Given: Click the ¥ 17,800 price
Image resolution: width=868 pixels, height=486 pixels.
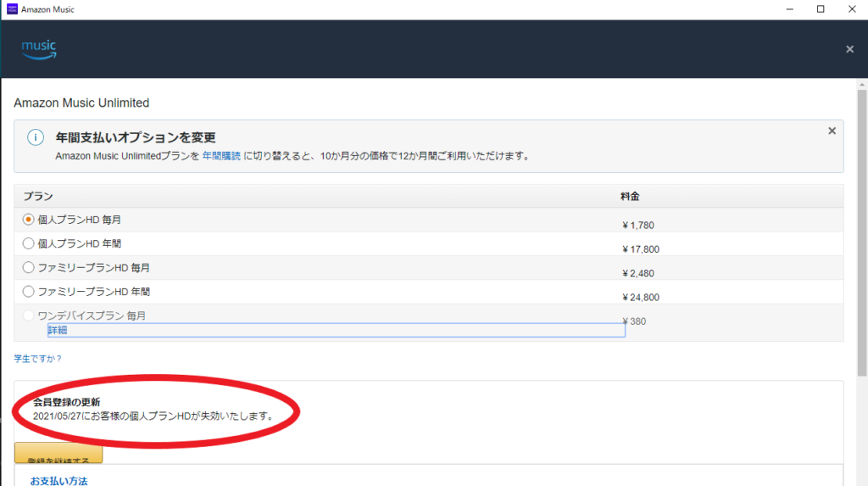Looking at the screenshot, I should [641, 249].
